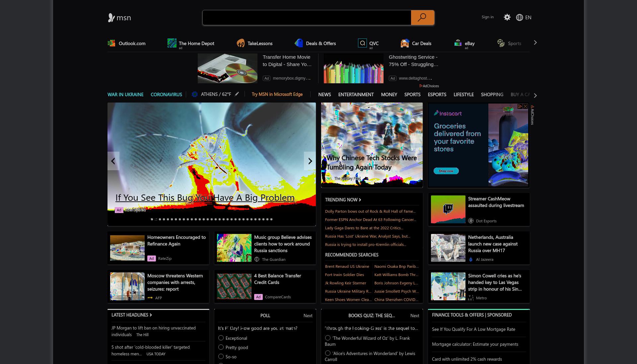
Task: Click Try MSN in Microsoft Edge link
Action: [x=277, y=94]
